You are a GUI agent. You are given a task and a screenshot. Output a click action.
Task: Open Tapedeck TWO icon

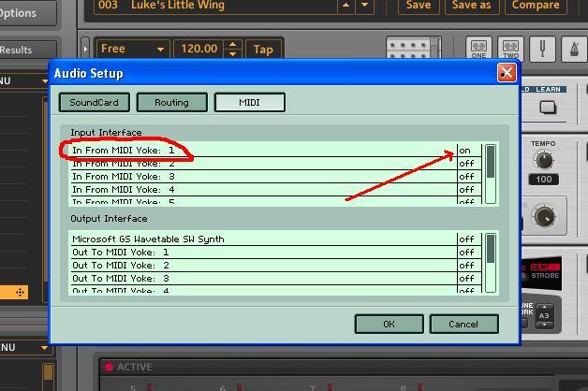510,49
